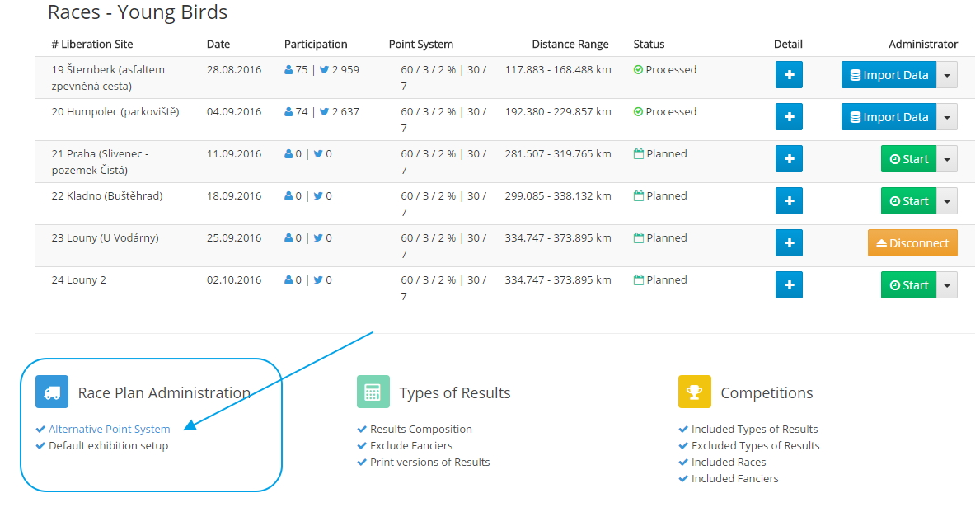Open Included Races under Competitions
The height and width of the screenshot is (512, 980).
pos(728,462)
